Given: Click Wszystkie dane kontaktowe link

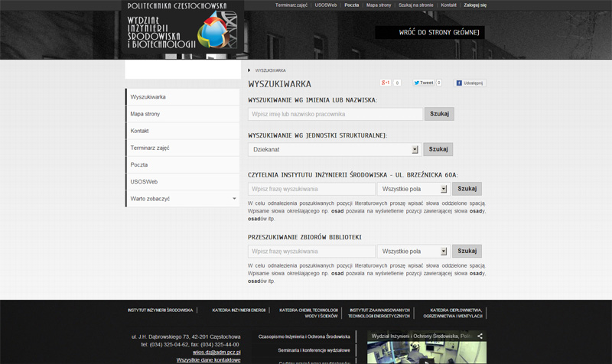Looking at the screenshot, I should 208,360.
